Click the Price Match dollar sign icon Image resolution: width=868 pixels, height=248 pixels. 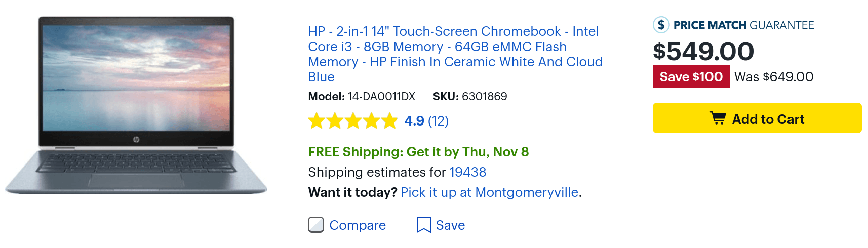(x=661, y=25)
